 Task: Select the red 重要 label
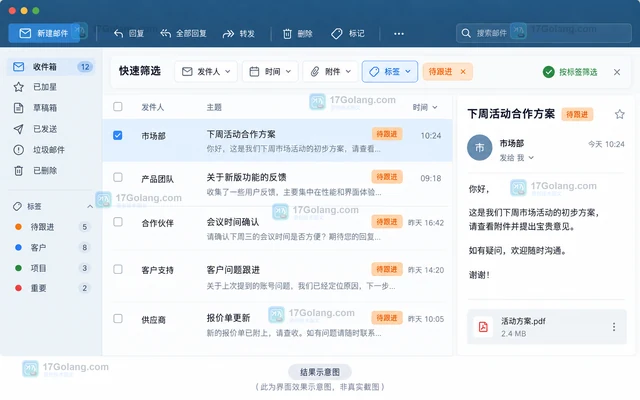tap(51, 288)
